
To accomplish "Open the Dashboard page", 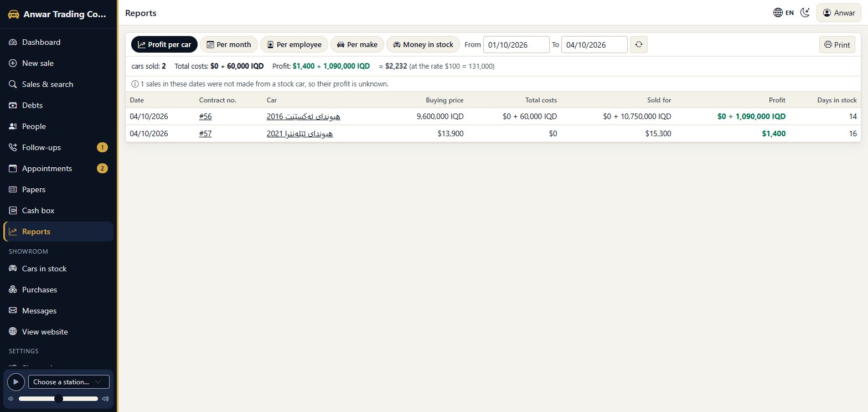I will [x=58, y=42].
